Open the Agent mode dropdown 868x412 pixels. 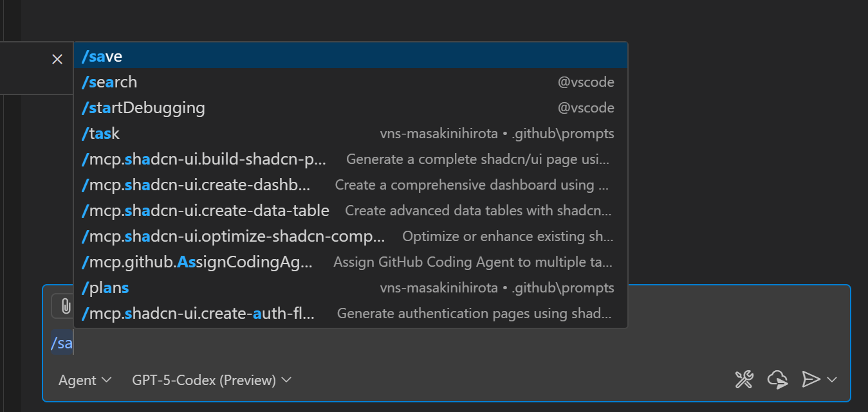pyautogui.click(x=85, y=381)
